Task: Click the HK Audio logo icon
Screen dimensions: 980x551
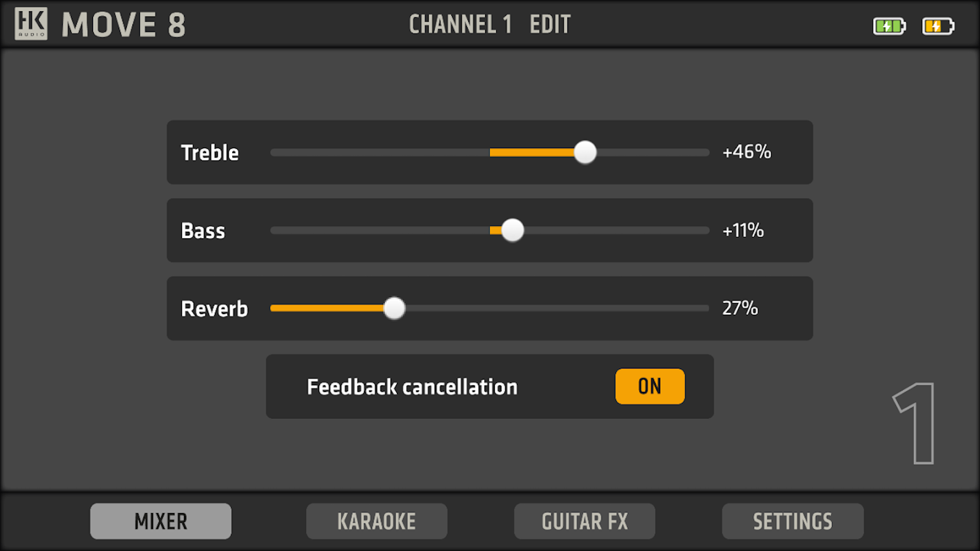Action: [31, 24]
